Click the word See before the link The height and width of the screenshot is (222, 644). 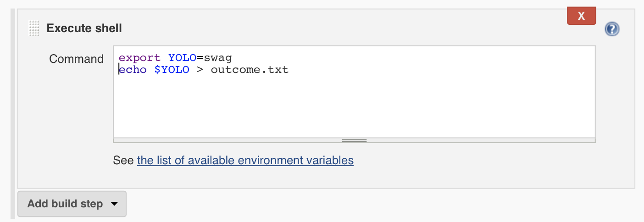coord(123,160)
